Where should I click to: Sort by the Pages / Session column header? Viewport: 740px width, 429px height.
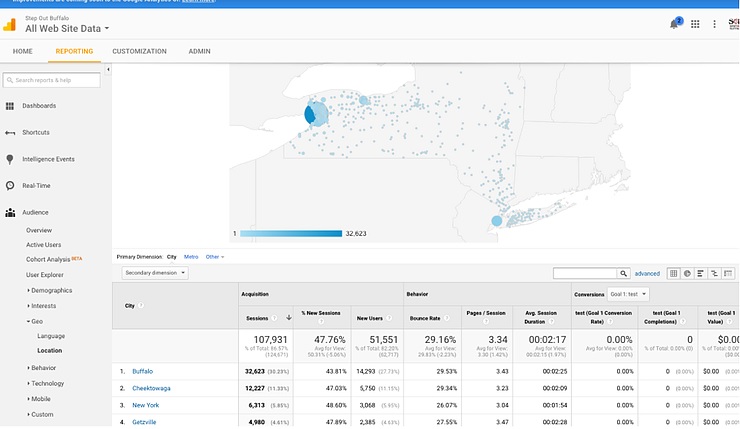pyautogui.click(x=486, y=313)
